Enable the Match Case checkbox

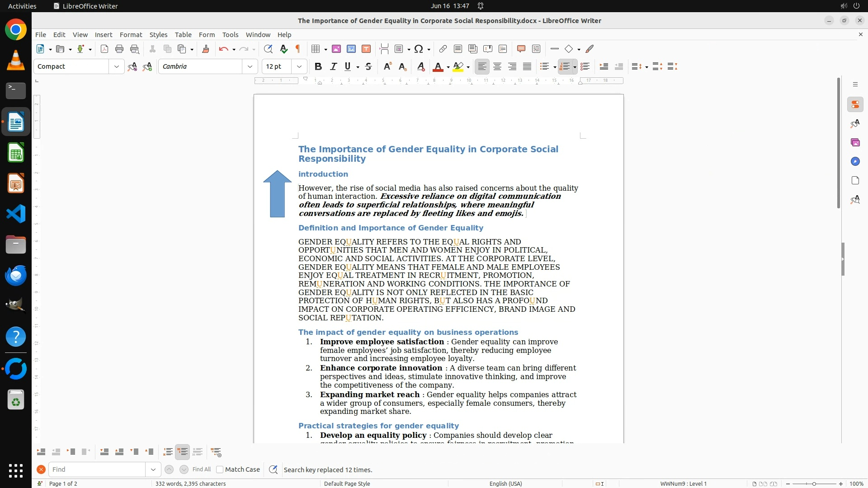tap(220, 469)
